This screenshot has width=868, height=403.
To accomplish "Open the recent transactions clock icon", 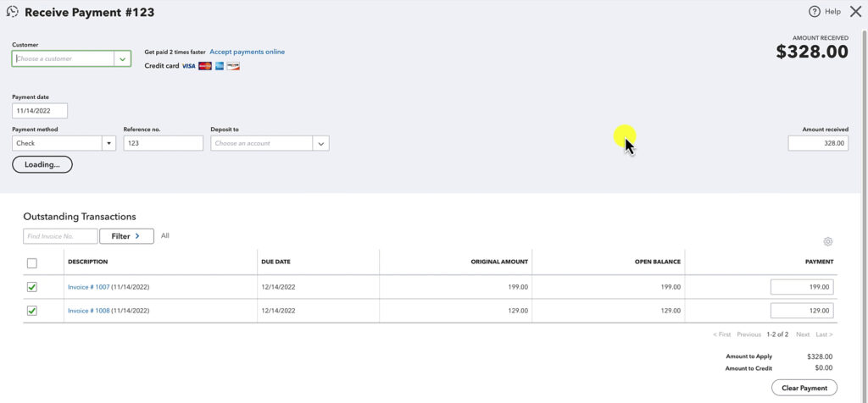I will pyautogui.click(x=12, y=12).
